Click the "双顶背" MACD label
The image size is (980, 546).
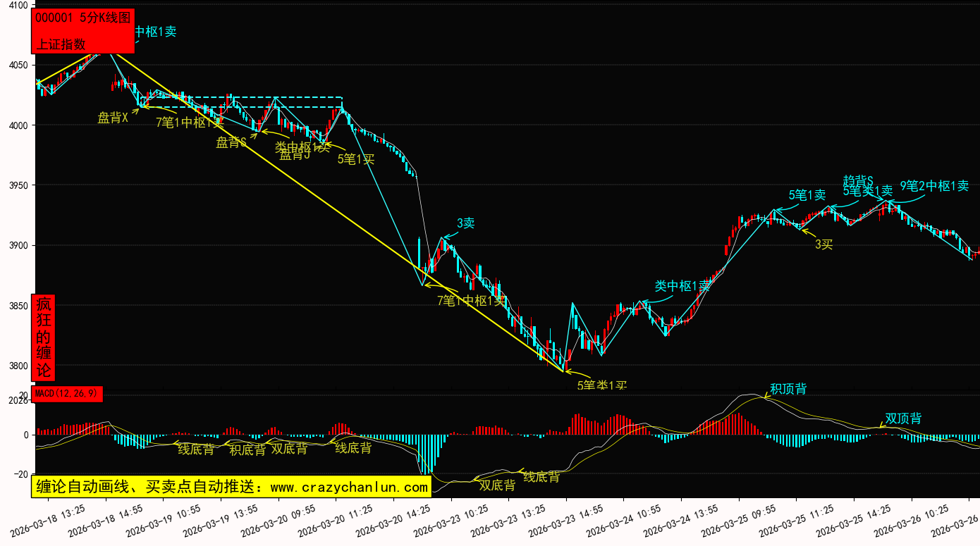click(x=903, y=418)
